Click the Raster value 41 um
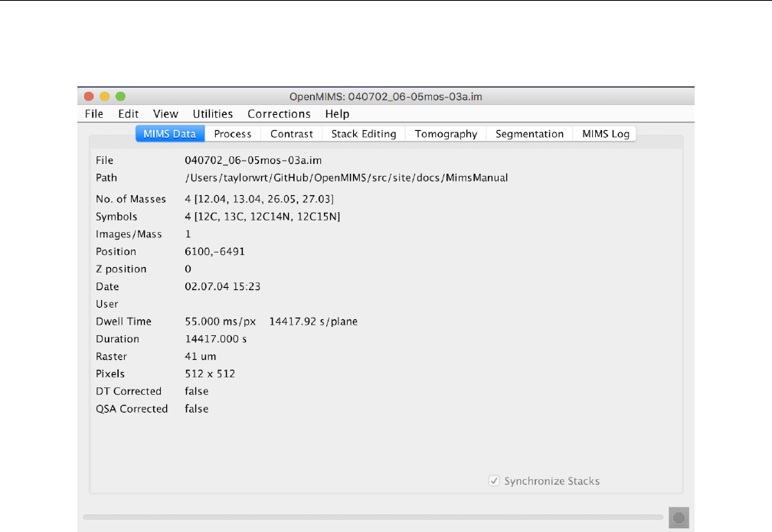 201,356
